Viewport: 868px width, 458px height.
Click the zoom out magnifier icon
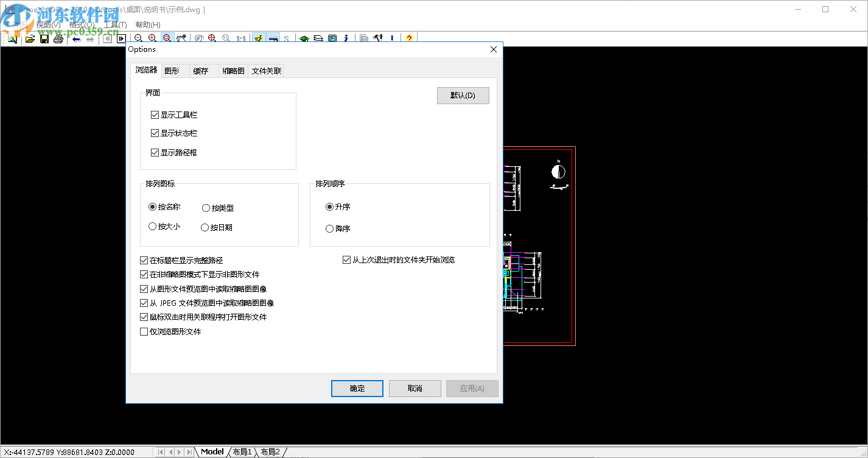coord(139,38)
